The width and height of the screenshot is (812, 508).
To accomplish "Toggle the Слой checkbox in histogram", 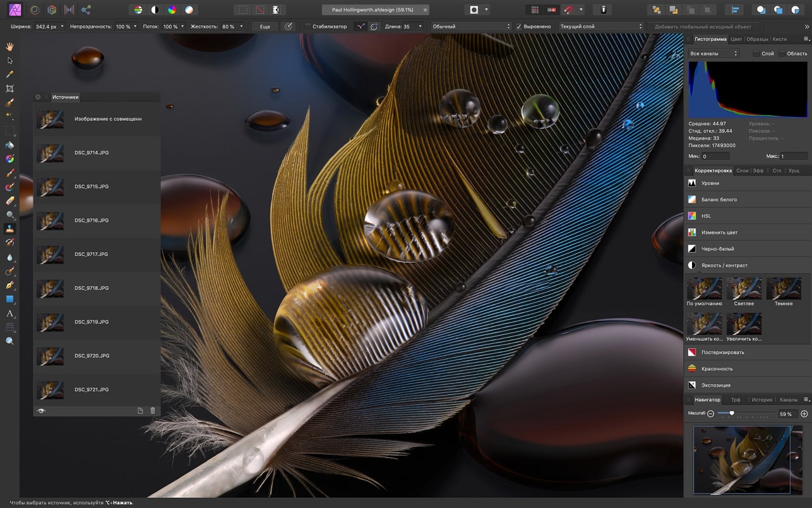I will coord(756,54).
